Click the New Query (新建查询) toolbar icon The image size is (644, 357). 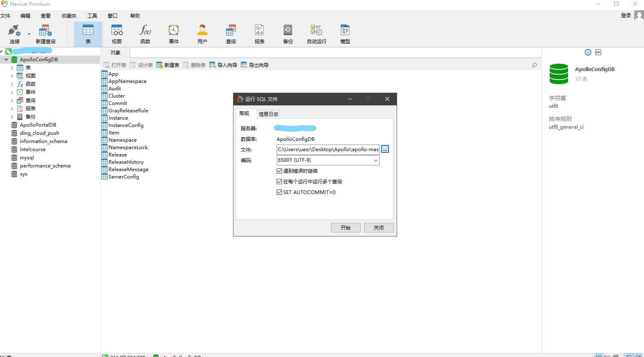[x=45, y=34]
